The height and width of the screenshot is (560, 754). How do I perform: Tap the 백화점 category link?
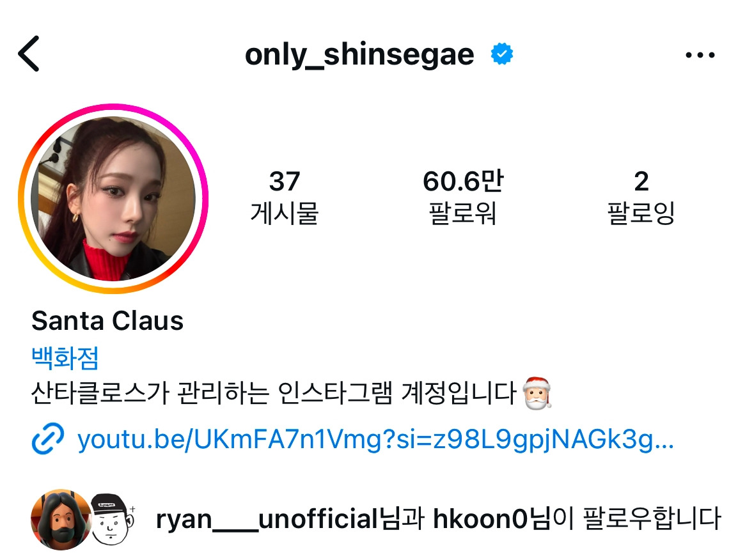(x=65, y=357)
